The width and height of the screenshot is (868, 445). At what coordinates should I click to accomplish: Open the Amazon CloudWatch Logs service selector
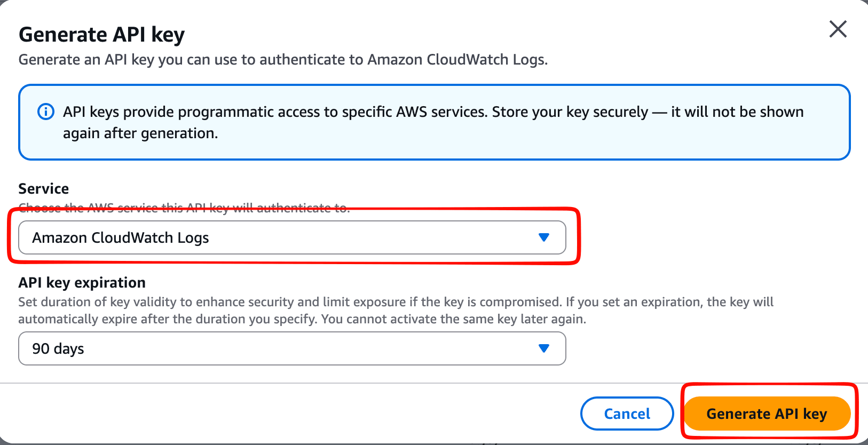291,237
